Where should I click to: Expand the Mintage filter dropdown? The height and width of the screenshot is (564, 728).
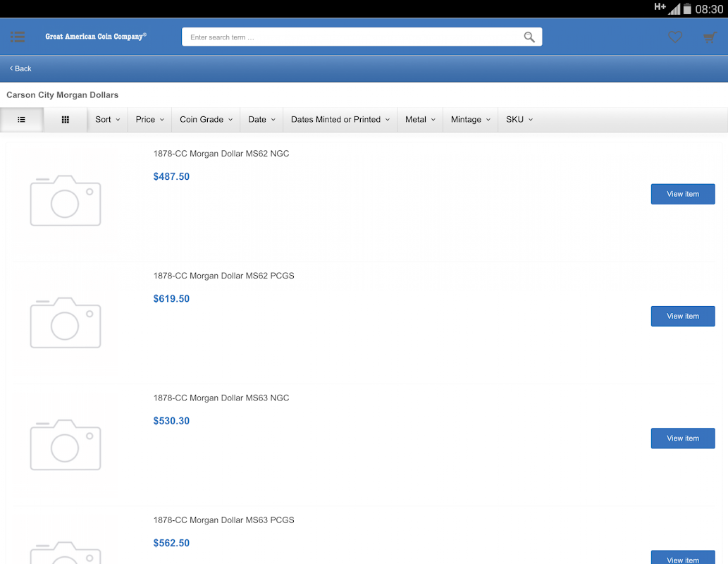471,119
